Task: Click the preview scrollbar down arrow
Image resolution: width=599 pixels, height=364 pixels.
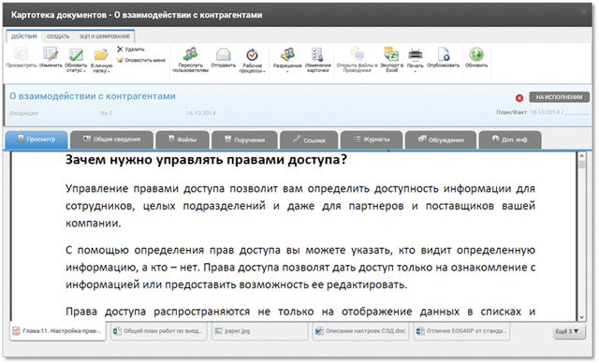Action: pos(581,317)
